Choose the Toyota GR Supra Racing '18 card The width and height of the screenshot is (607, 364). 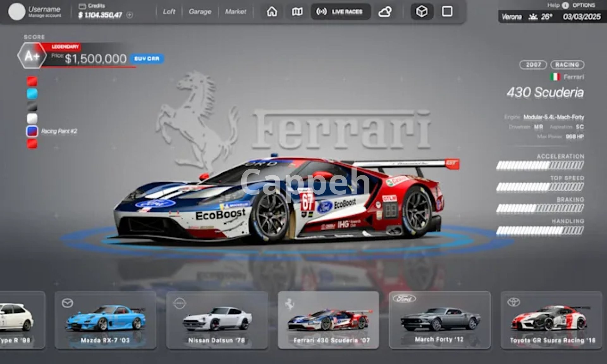point(551,320)
